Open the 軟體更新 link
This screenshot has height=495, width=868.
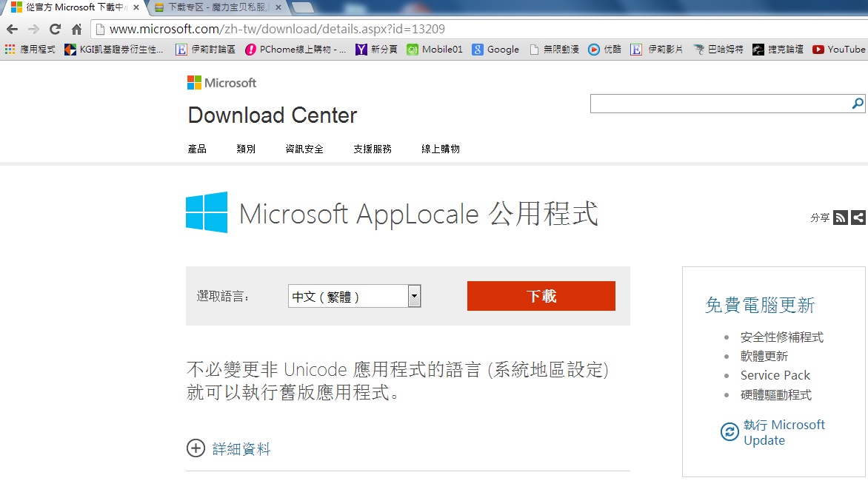[764, 356]
